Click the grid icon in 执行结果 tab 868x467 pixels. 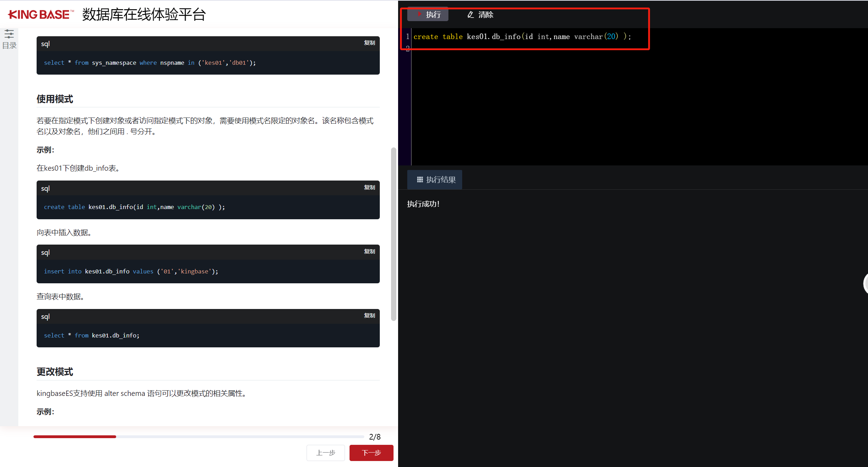click(x=420, y=179)
